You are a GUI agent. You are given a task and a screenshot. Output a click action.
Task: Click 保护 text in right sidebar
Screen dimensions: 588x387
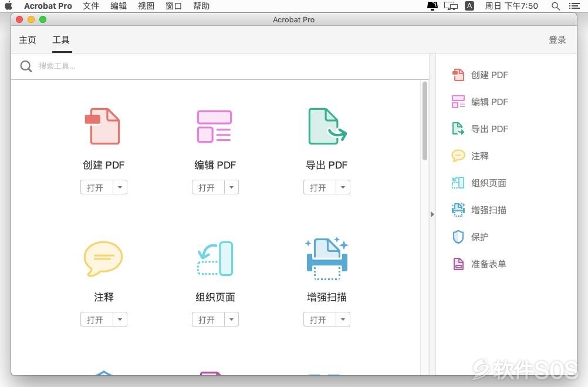(480, 237)
